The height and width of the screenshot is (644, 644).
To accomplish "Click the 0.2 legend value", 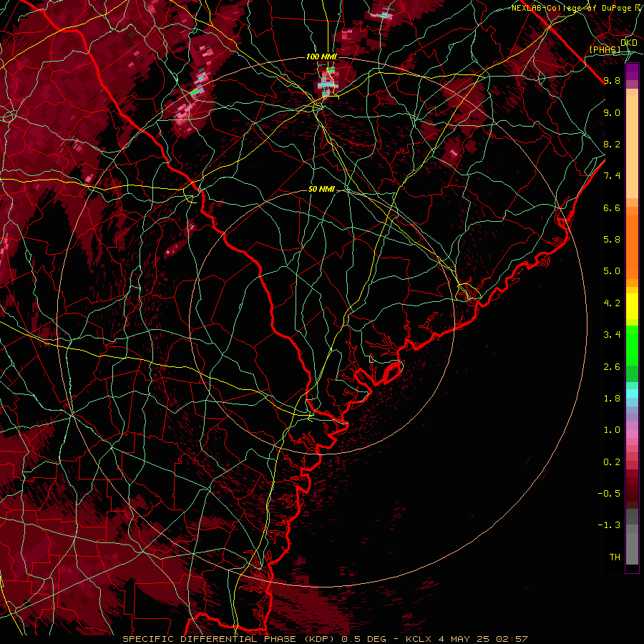I will coord(612,462).
